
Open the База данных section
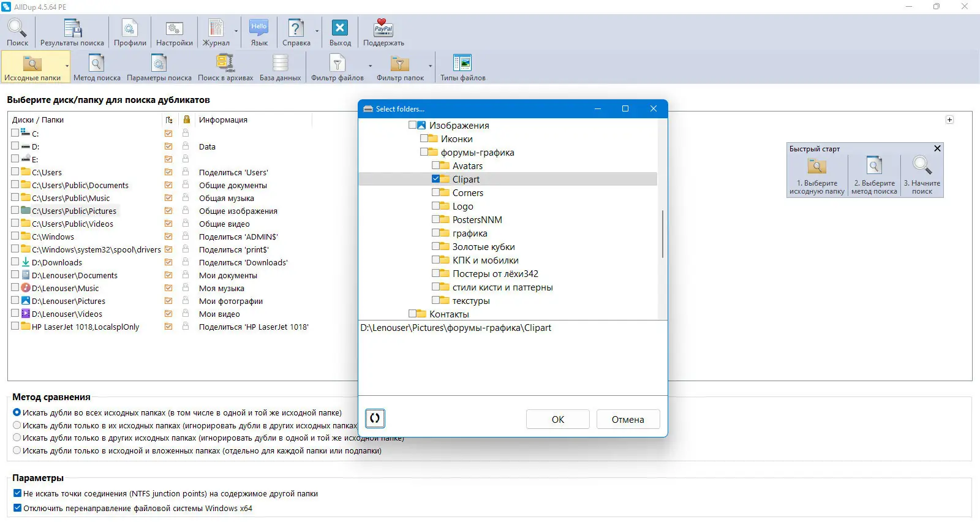point(280,67)
